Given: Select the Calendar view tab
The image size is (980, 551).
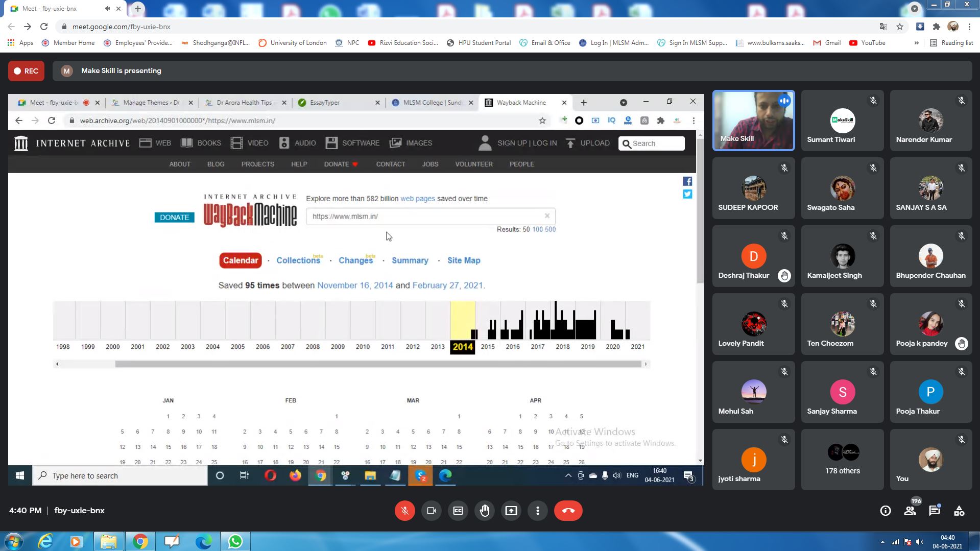Looking at the screenshot, I should (x=240, y=260).
